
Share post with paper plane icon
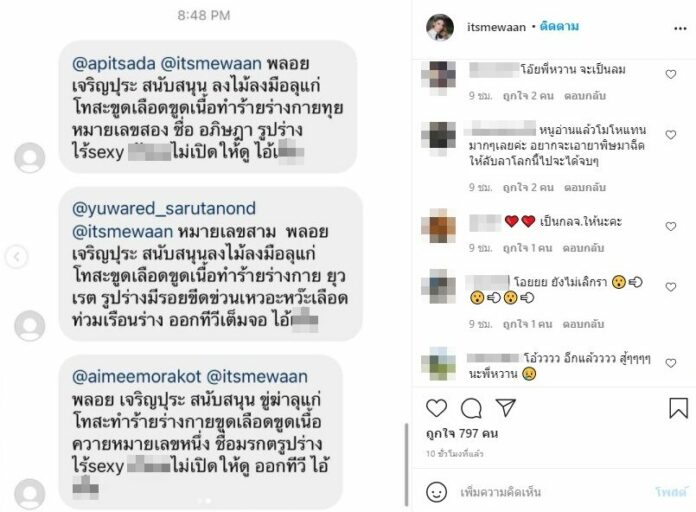click(506, 407)
